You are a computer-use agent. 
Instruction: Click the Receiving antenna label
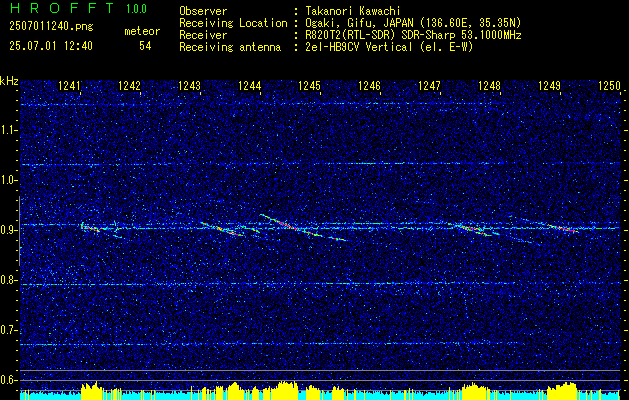coord(230,47)
